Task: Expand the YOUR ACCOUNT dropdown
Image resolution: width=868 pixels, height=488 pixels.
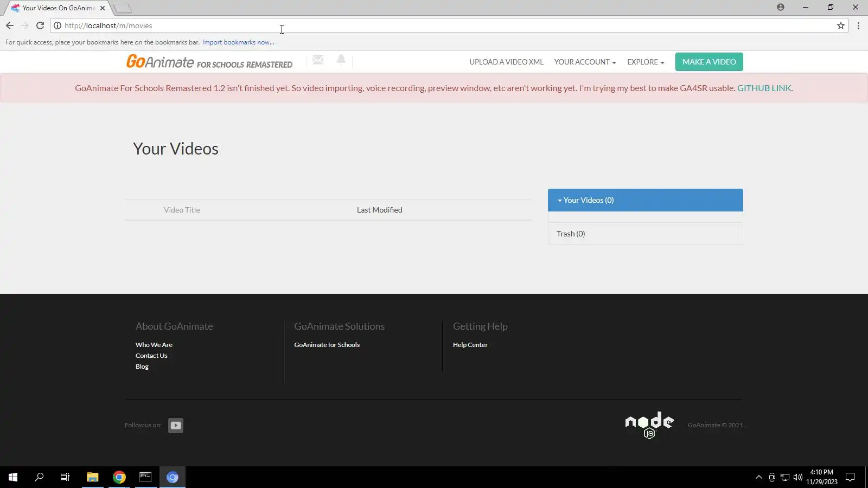Action: point(585,62)
